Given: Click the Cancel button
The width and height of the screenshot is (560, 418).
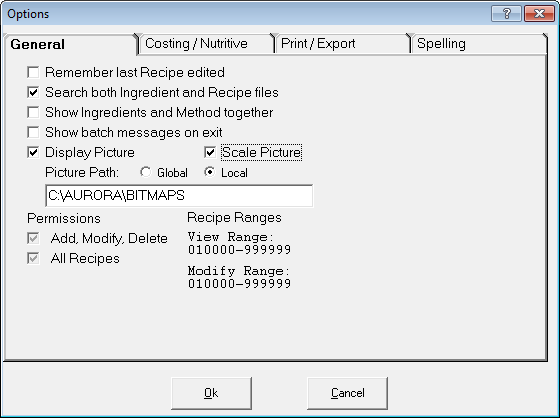Looking at the screenshot, I should [x=348, y=393].
